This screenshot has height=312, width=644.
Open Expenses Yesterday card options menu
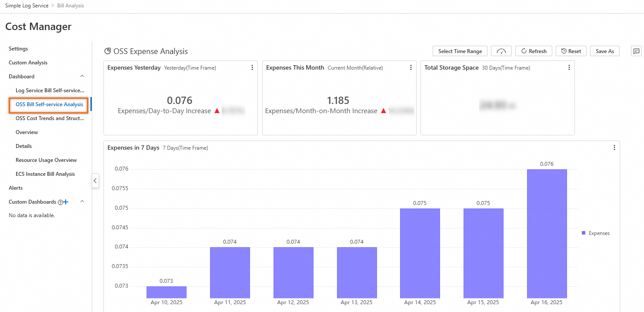coord(252,67)
